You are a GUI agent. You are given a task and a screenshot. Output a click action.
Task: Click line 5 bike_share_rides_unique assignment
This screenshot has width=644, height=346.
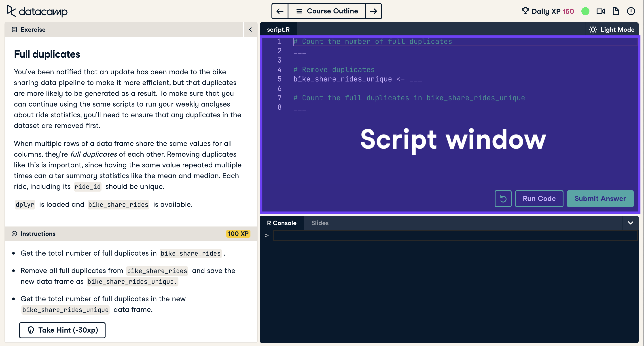coord(357,79)
